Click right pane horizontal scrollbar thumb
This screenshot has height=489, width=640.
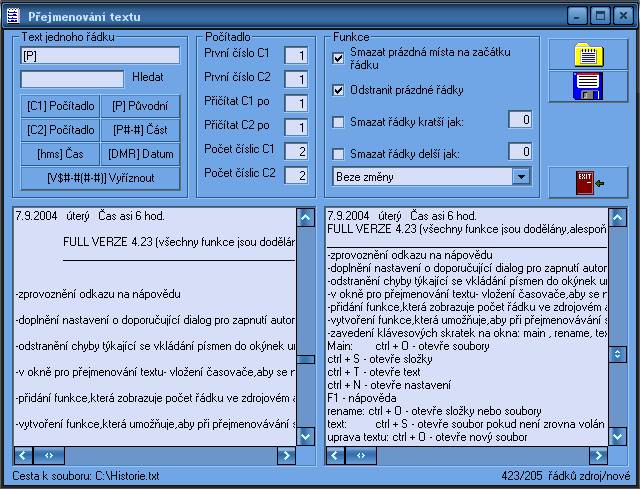(x=361, y=456)
